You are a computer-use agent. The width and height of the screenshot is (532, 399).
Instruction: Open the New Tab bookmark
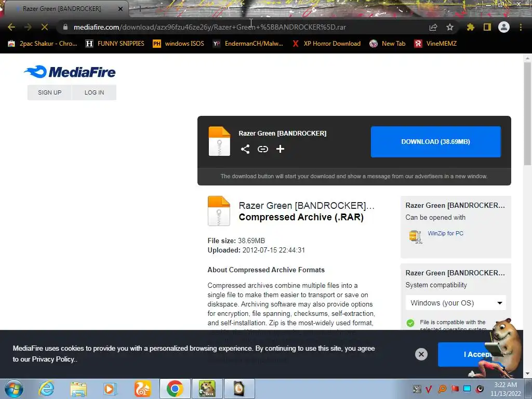388,44
